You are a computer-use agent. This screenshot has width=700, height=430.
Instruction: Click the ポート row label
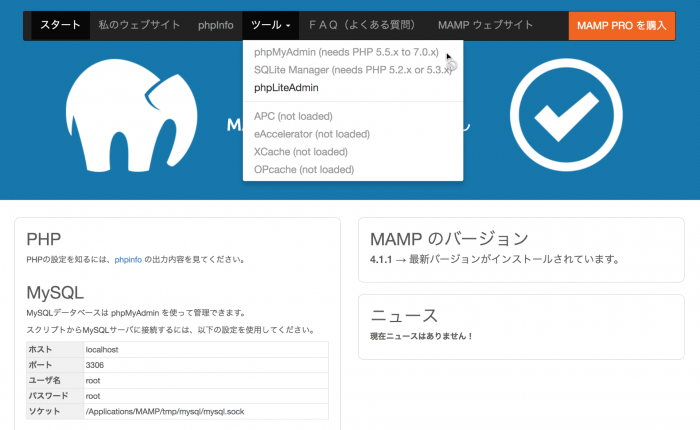[40, 365]
